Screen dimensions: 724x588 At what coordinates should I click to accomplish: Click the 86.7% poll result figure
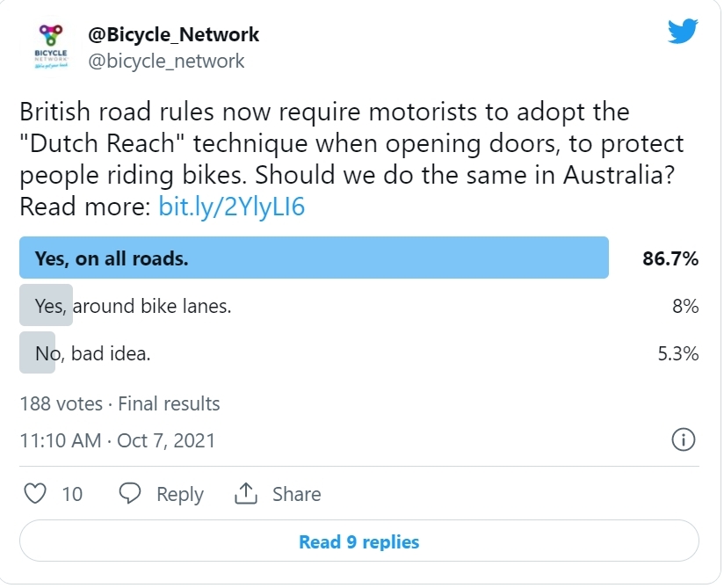coord(670,258)
